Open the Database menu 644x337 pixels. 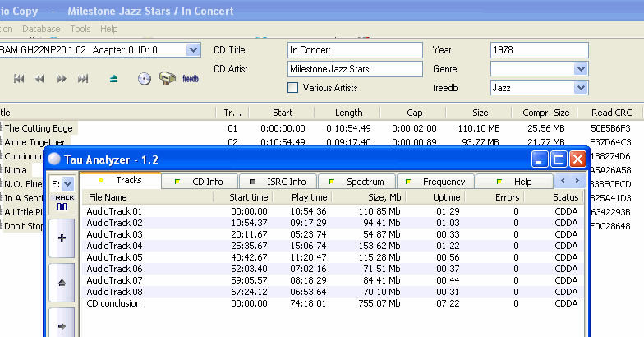[41, 29]
